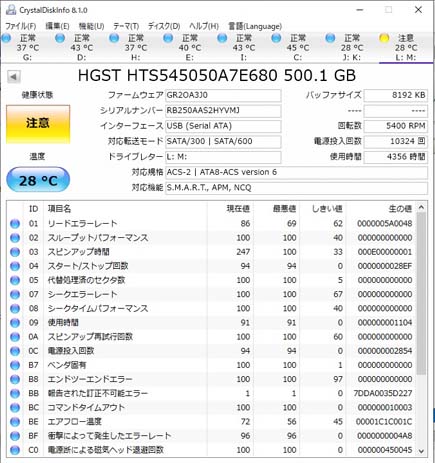Click status icon for attribute 08 シークタイムパフォーマンス
The height and width of the screenshot is (463, 435).
(x=15, y=309)
